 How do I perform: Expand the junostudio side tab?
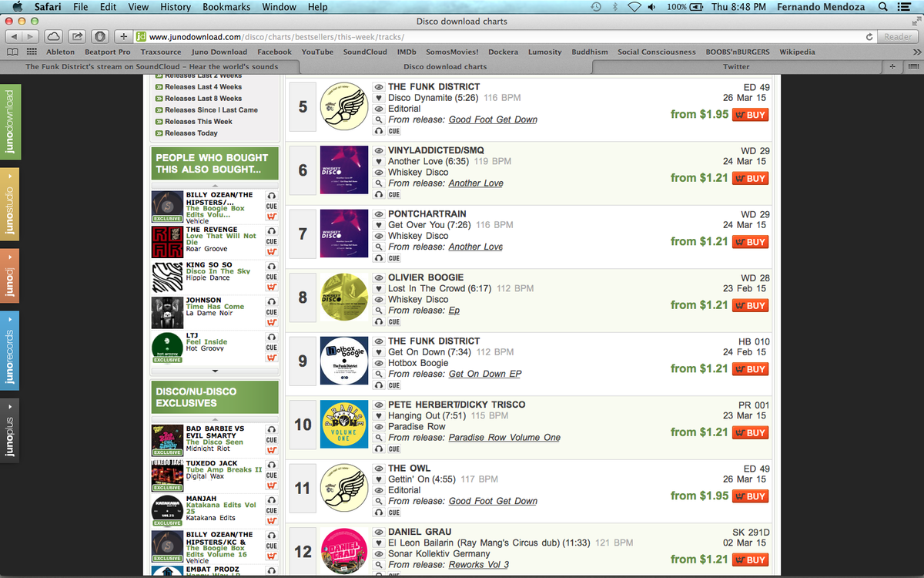pyautogui.click(x=10, y=205)
